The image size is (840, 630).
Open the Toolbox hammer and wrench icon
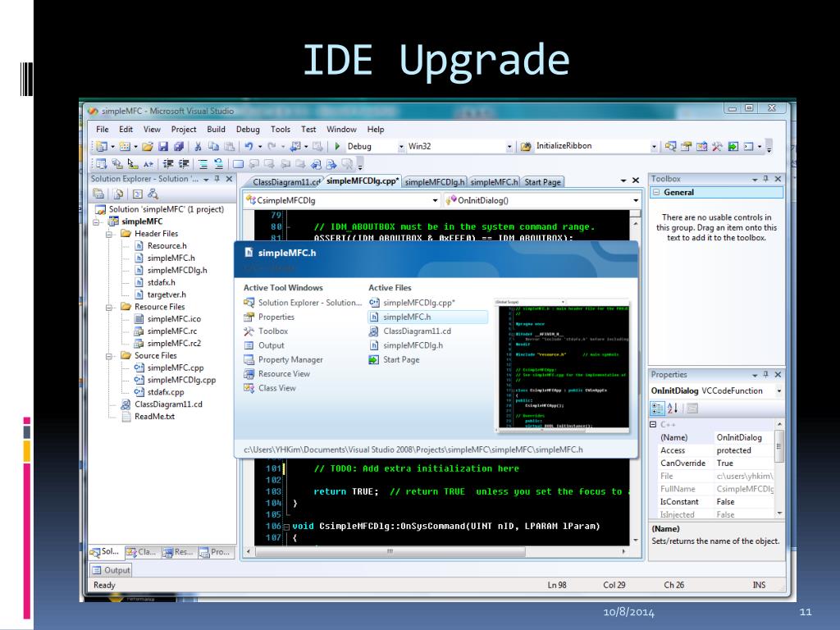click(717, 146)
